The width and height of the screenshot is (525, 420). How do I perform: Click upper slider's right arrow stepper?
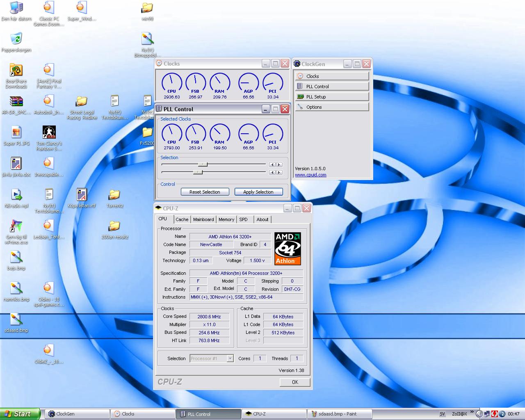coord(279,164)
